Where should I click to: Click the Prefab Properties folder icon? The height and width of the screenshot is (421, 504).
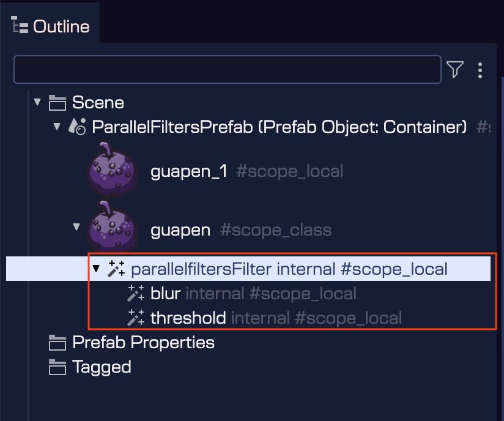point(57,343)
